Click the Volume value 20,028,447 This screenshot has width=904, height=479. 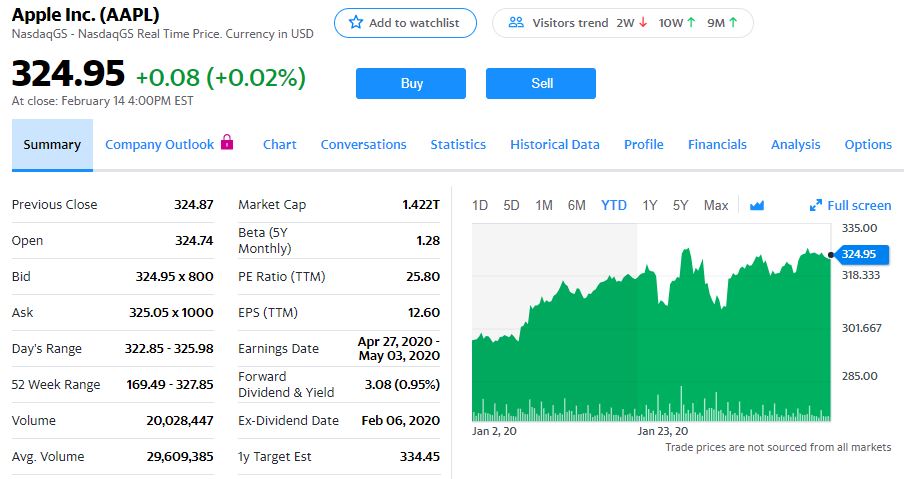(x=180, y=421)
